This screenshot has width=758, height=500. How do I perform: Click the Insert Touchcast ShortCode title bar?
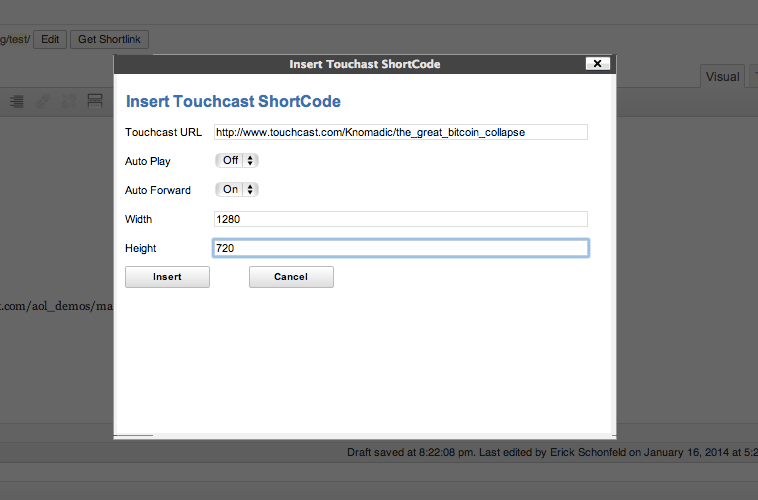[364, 64]
